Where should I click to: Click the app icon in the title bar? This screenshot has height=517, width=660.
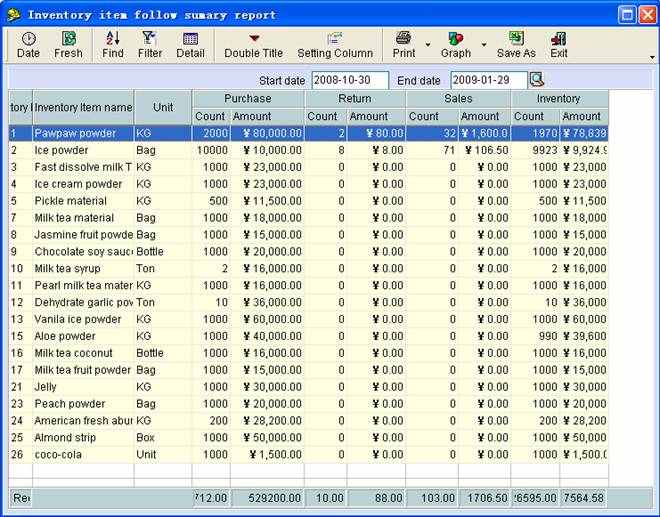(13, 15)
